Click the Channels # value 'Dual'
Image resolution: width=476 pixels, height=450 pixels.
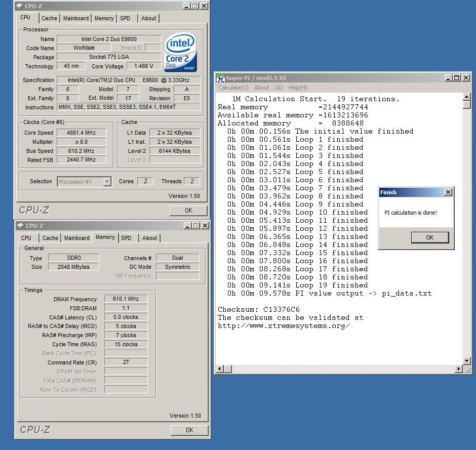coord(178,258)
